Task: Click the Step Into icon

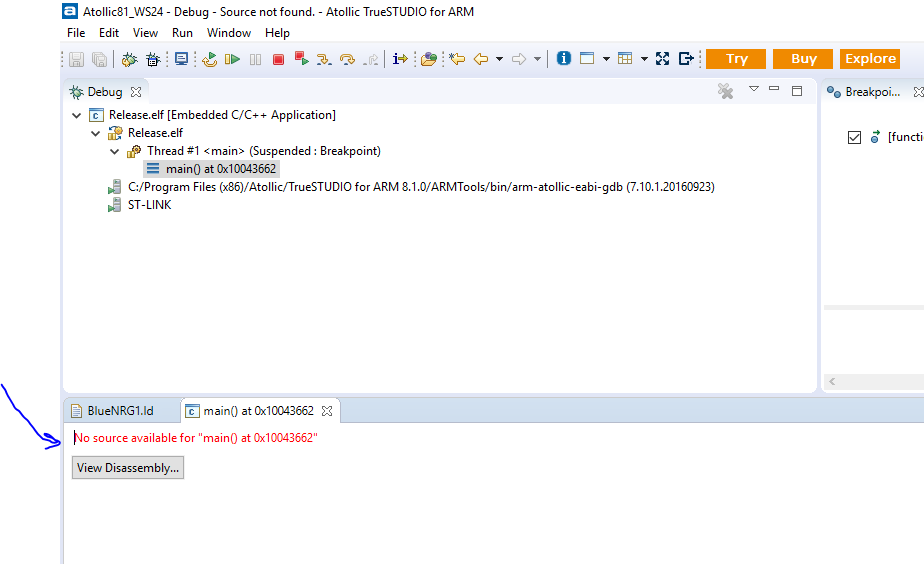Action: pyautogui.click(x=324, y=59)
